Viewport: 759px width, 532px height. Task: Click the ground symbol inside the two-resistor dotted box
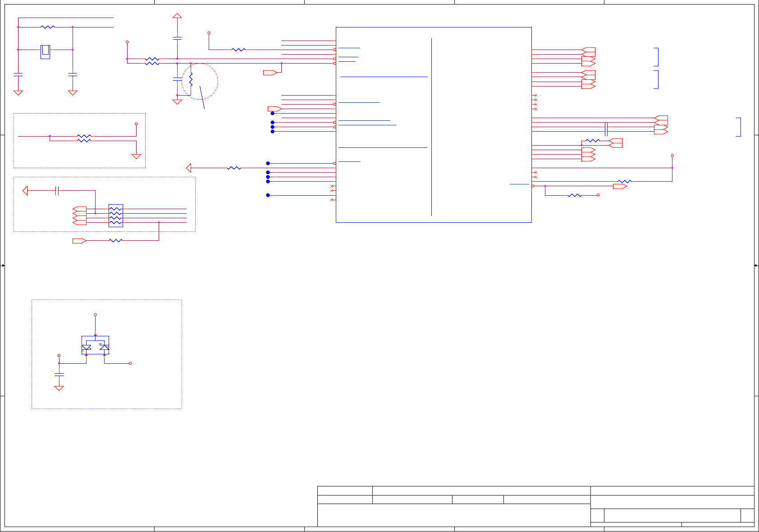point(136,156)
